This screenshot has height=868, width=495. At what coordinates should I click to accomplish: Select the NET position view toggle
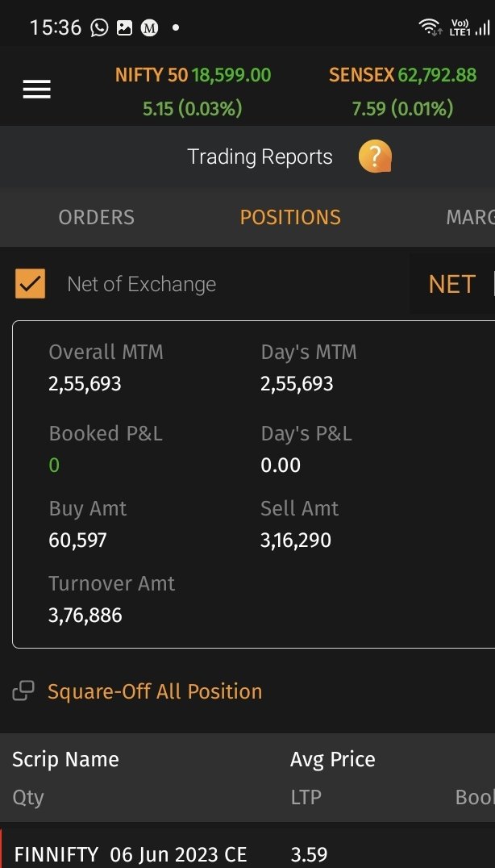451,285
